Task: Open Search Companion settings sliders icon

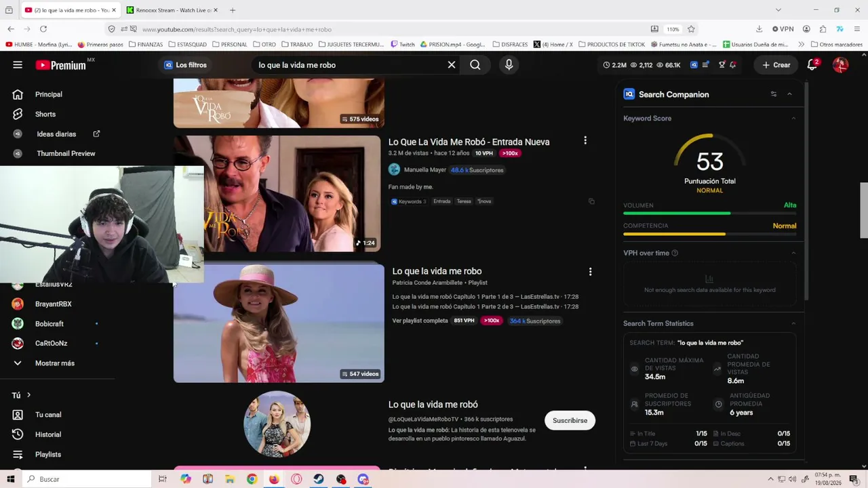Action: [x=774, y=94]
